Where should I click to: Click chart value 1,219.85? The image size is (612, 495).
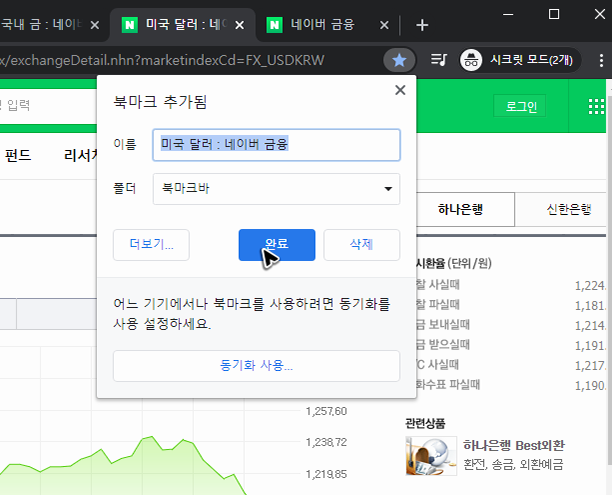click(x=326, y=474)
